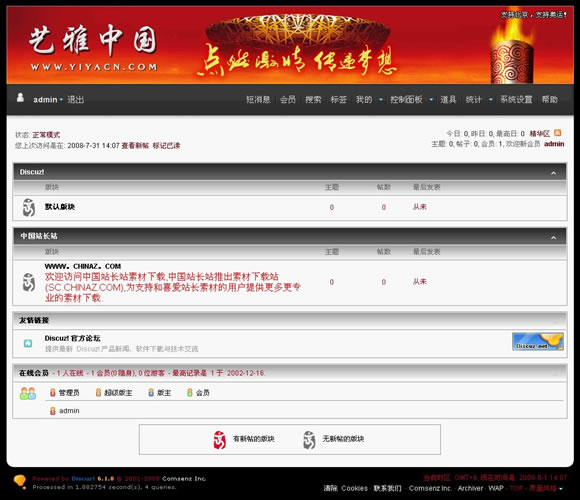580x500 pixels.
Task: Open 标签 in the navigation bar
Action: pos(338,99)
